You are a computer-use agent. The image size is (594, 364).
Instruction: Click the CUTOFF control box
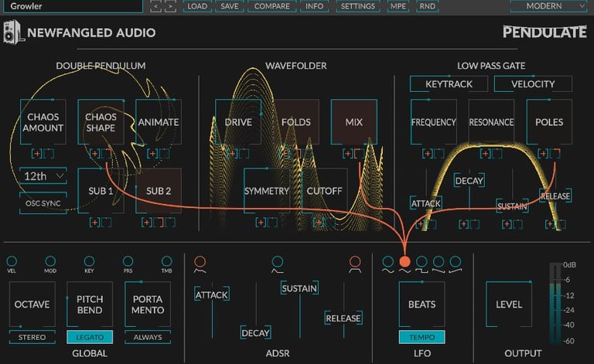[325, 191]
